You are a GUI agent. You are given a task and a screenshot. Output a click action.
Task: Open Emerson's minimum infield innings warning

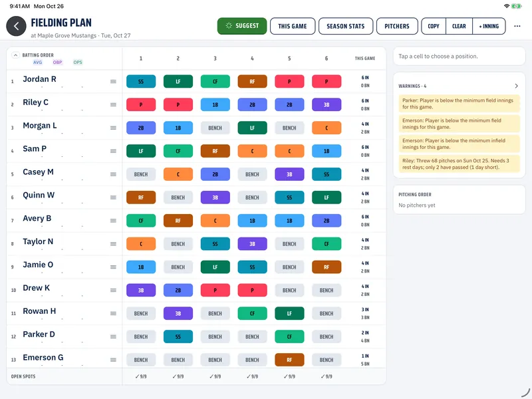[x=459, y=144]
